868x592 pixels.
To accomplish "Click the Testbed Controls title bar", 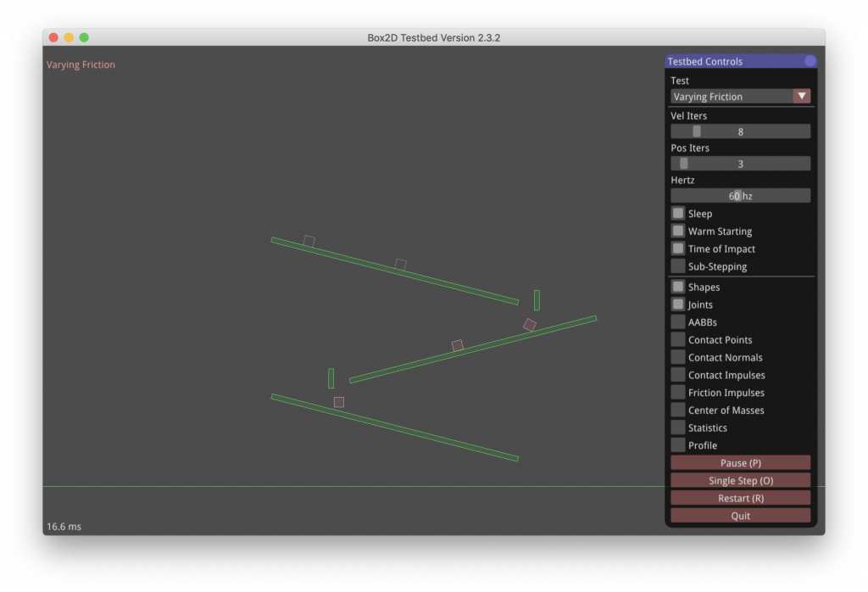I will click(x=741, y=61).
